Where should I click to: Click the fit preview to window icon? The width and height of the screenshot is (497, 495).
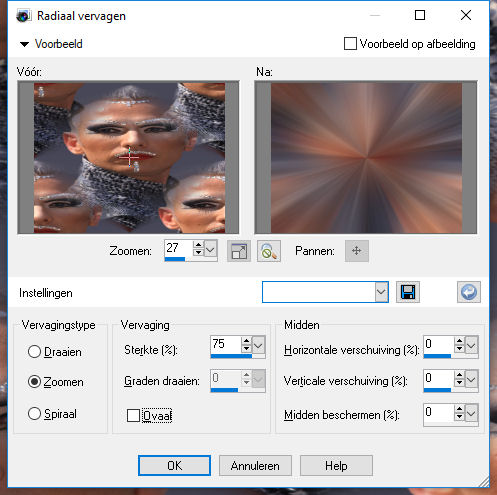click(x=239, y=251)
